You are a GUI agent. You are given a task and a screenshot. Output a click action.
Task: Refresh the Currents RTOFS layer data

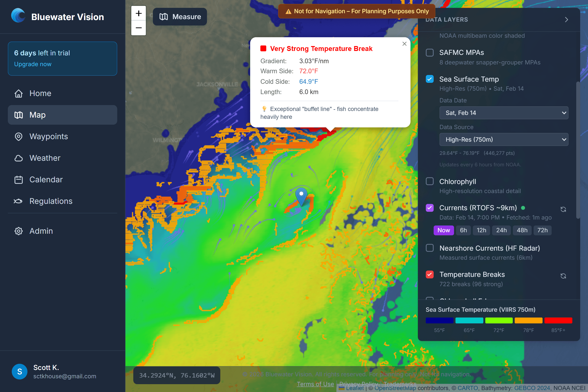(563, 209)
